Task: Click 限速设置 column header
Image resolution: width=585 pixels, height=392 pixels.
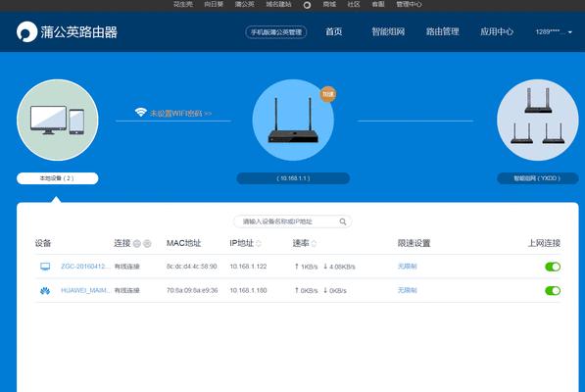Action: click(x=414, y=243)
